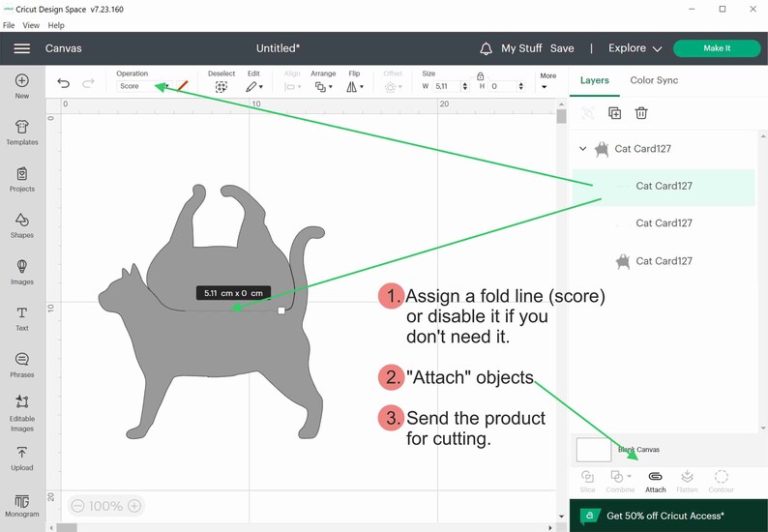Screen dimensions: 768x532
Task: Select the bottom Cat Card127 cat-shape layer
Action: point(664,261)
